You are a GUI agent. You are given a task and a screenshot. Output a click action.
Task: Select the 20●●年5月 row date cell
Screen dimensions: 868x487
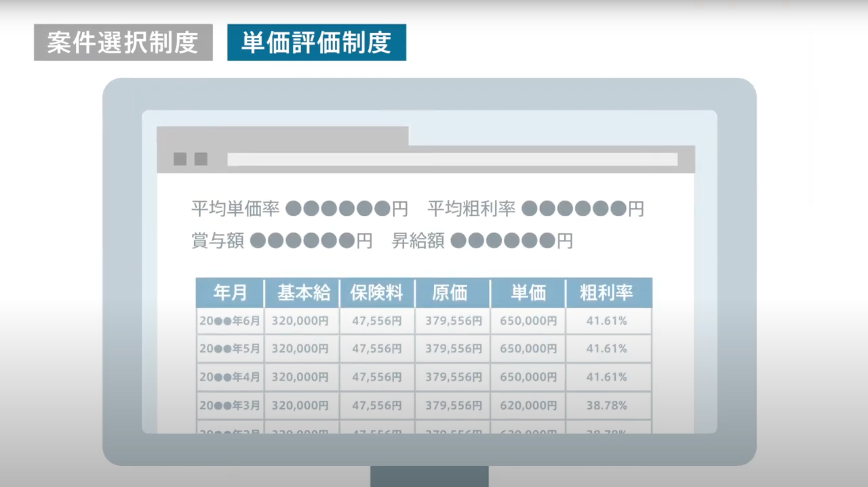(x=230, y=348)
